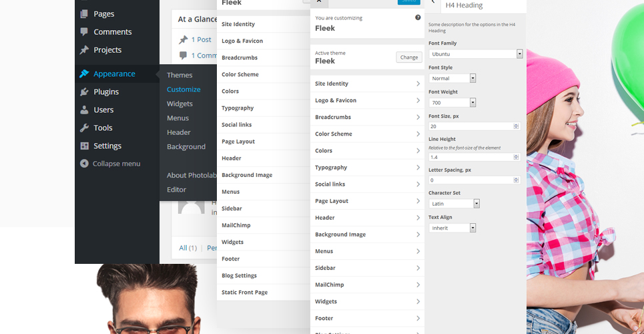The image size is (644, 334).
Task: Expand Site Identity via its chevron arrow
Action: point(418,83)
